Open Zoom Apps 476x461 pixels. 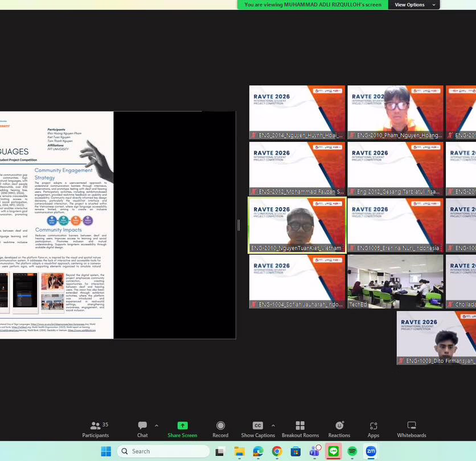click(x=374, y=430)
